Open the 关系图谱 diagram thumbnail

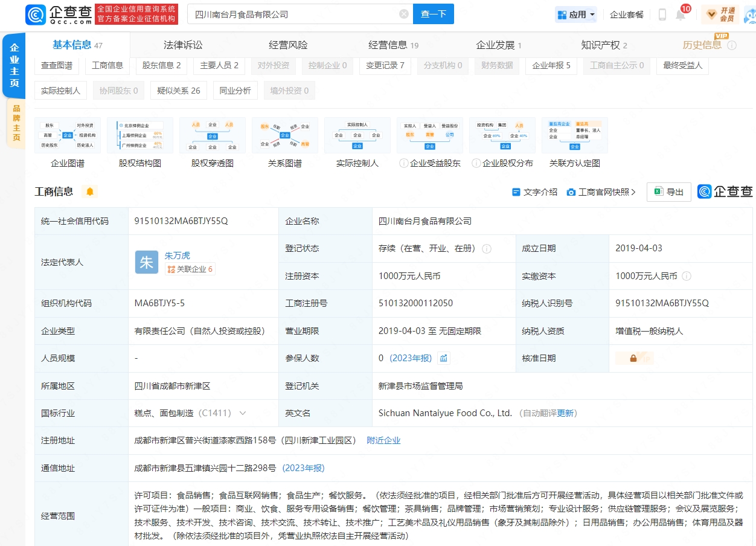pyautogui.click(x=285, y=135)
